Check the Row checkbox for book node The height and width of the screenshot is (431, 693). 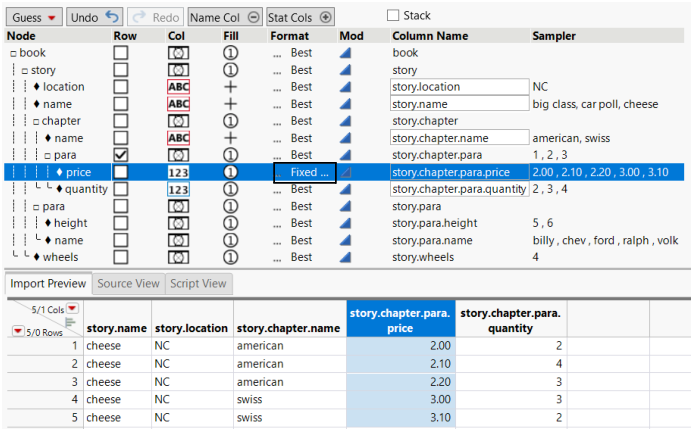click(x=121, y=53)
